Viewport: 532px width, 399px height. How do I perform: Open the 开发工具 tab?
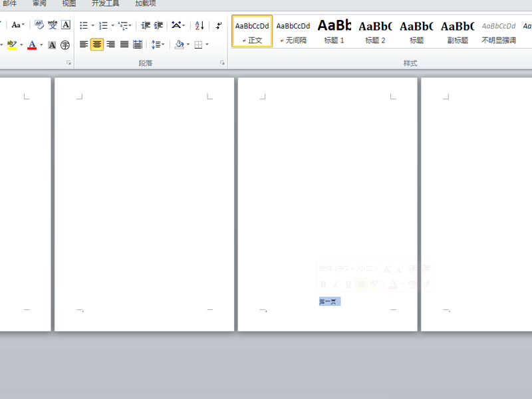pos(105,3)
